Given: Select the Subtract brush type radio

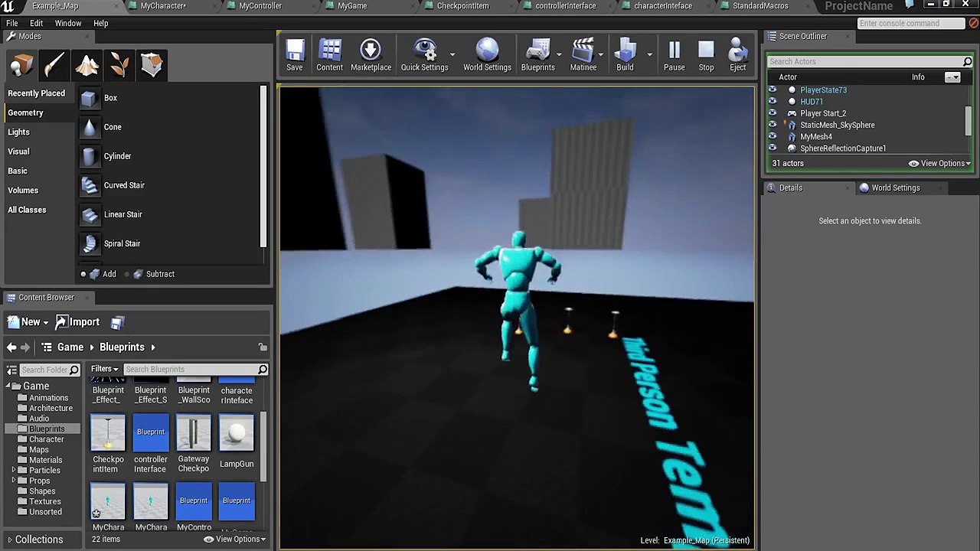Looking at the screenshot, I should [x=127, y=274].
